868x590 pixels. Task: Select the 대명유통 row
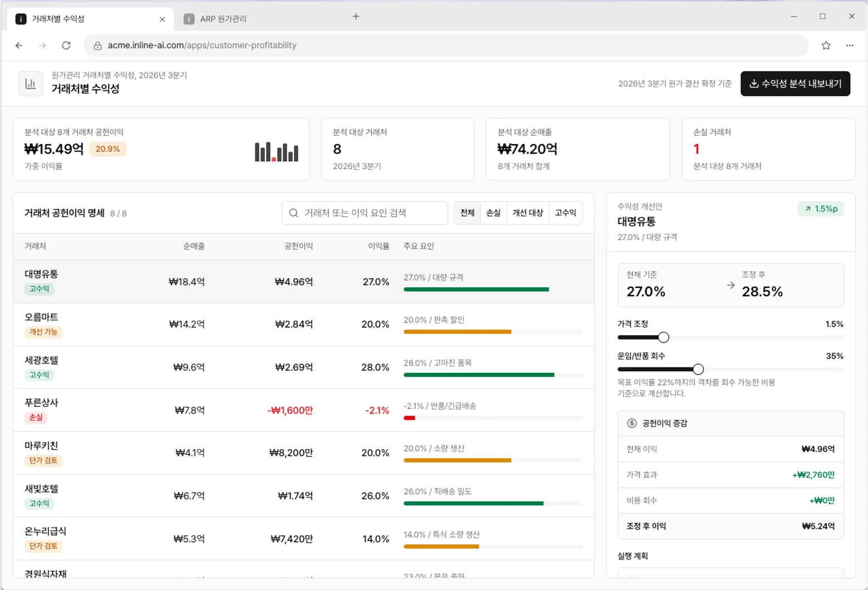(304, 282)
